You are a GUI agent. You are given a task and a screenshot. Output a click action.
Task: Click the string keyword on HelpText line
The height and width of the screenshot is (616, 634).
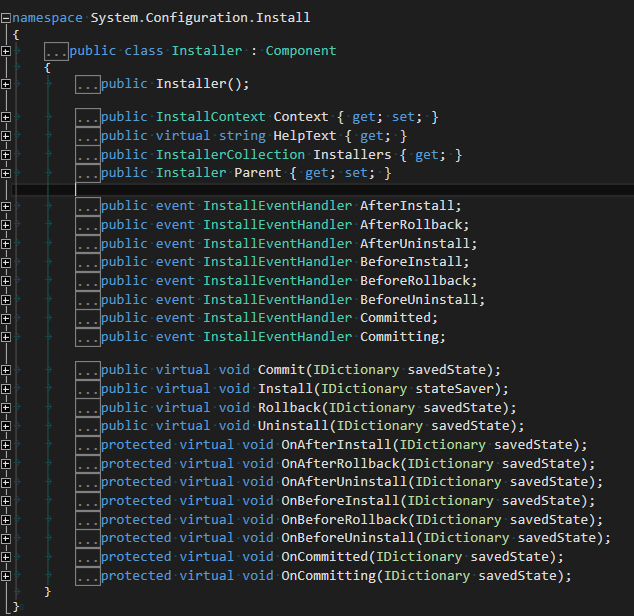(x=242, y=136)
